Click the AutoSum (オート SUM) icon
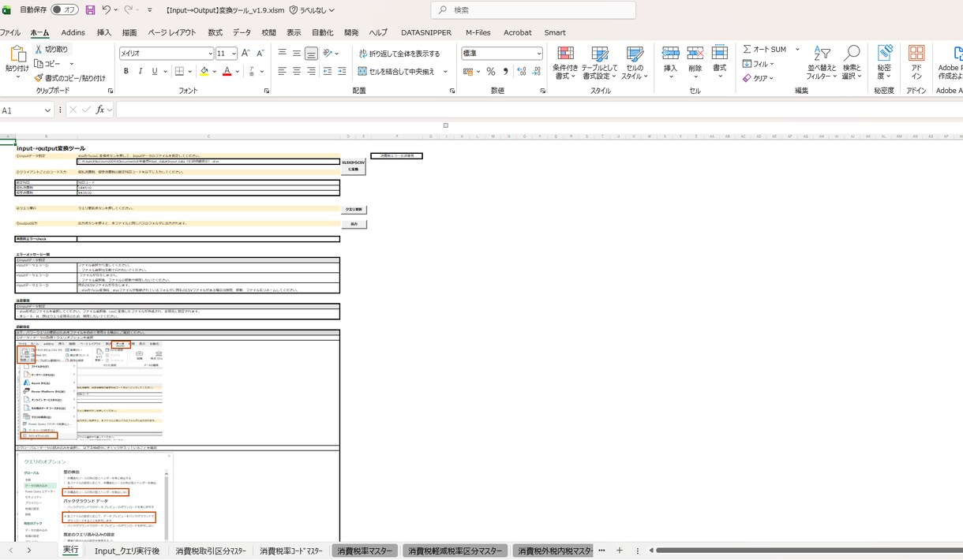 (747, 49)
